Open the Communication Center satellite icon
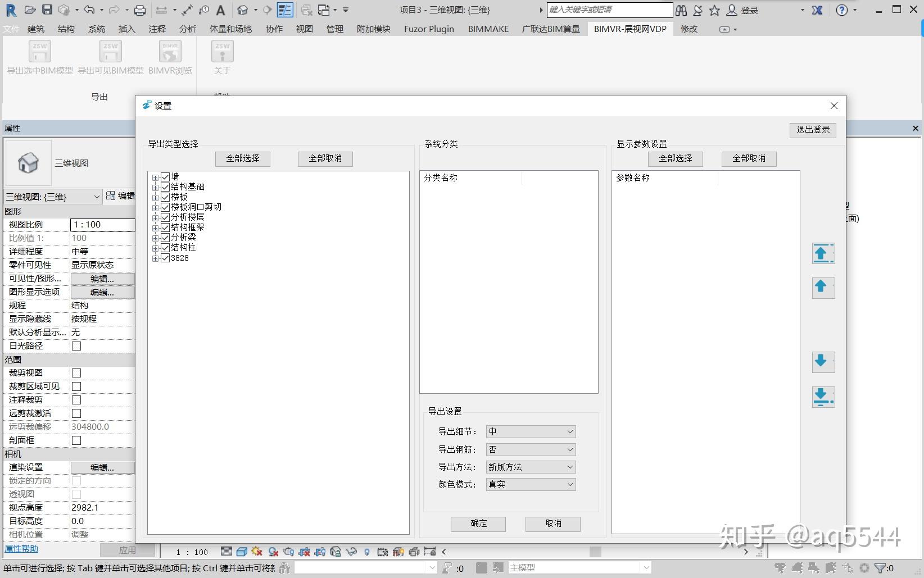 [698, 10]
